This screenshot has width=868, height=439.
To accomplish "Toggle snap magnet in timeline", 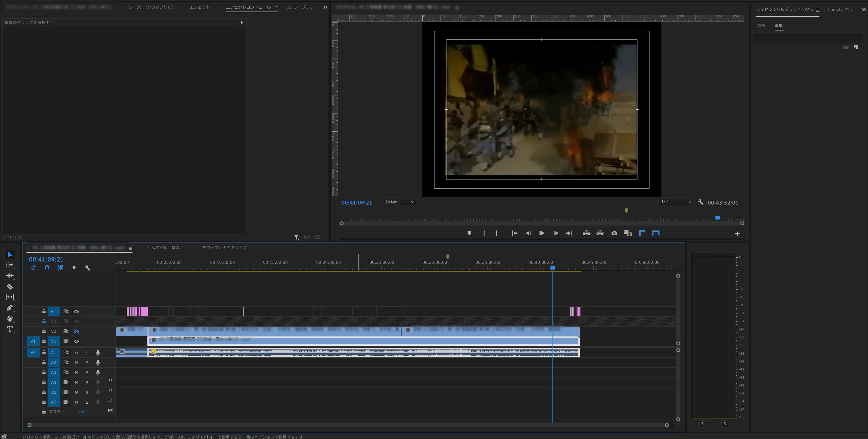I will pos(47,268).
